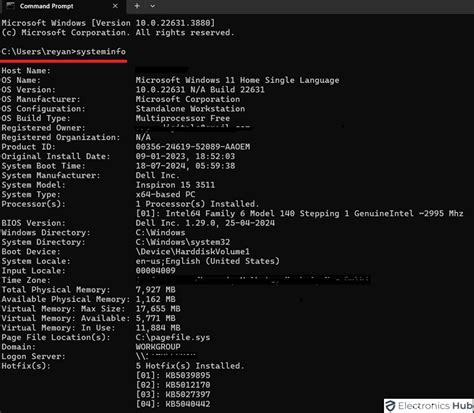The image size is (474, 413).
Task: Click 'Microsoft Corporation' OS Manufacturer value
Action: coord(188,99)
